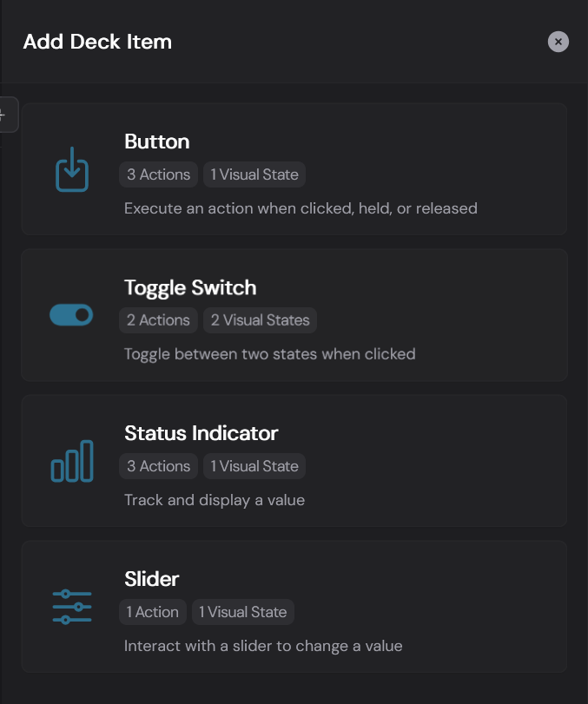588x704 pixels.
Task: Select the Slider filters icon
Action: click(x=71, y=607)
